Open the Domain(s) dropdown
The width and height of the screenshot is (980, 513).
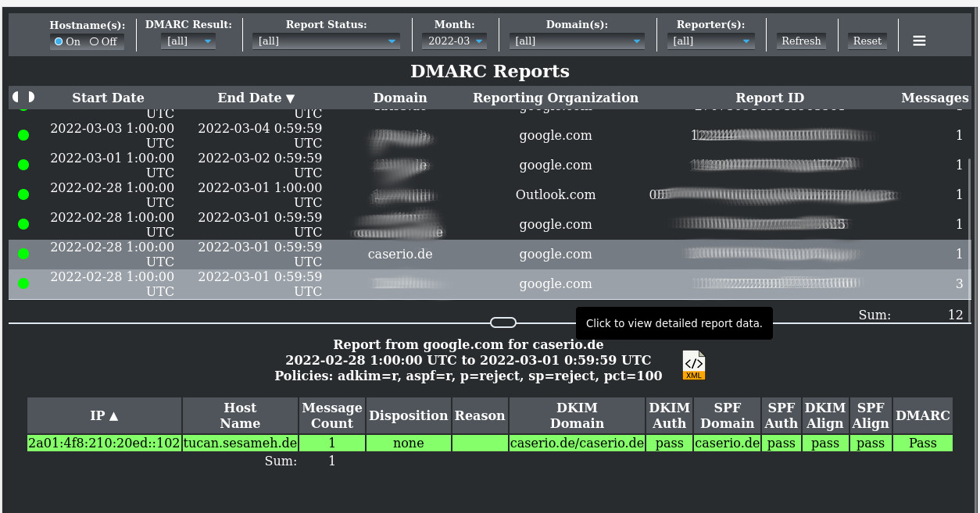(x=576, y=41)
